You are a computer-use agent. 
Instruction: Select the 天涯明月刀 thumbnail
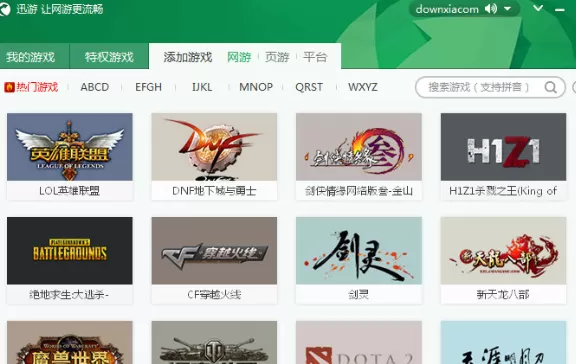503,343
